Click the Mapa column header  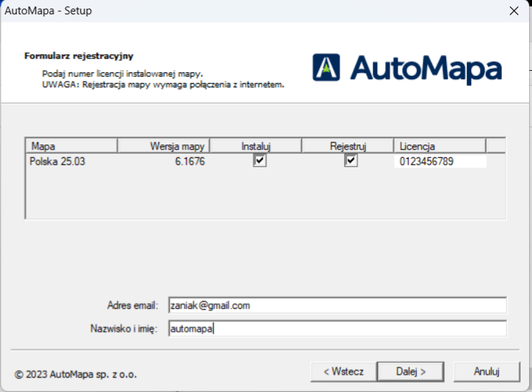pyautogui.click(x=72, y=146)
